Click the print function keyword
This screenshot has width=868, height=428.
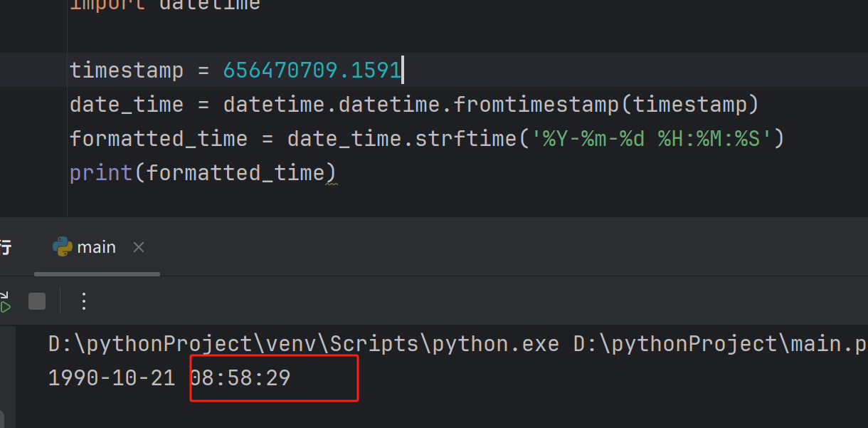click(x=101, y=172)
